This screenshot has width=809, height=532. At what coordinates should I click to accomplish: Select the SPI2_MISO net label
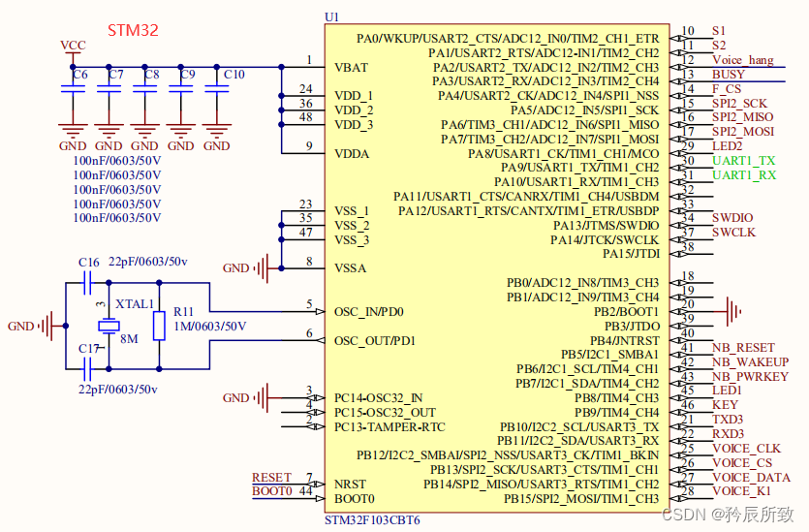tap(742, 117)
